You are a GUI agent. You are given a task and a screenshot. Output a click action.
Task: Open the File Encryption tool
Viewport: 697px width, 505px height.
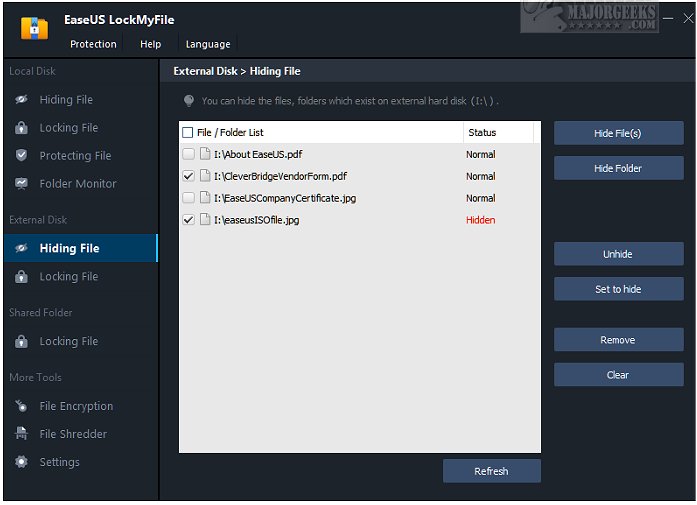pyautogui.click(x=80, y=406)
